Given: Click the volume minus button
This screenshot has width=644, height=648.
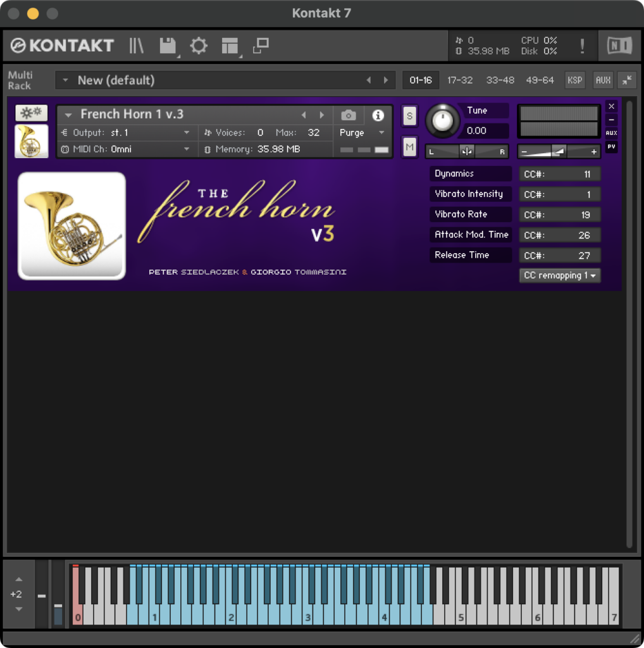Looking at the screenshot, I should [524, 152].
